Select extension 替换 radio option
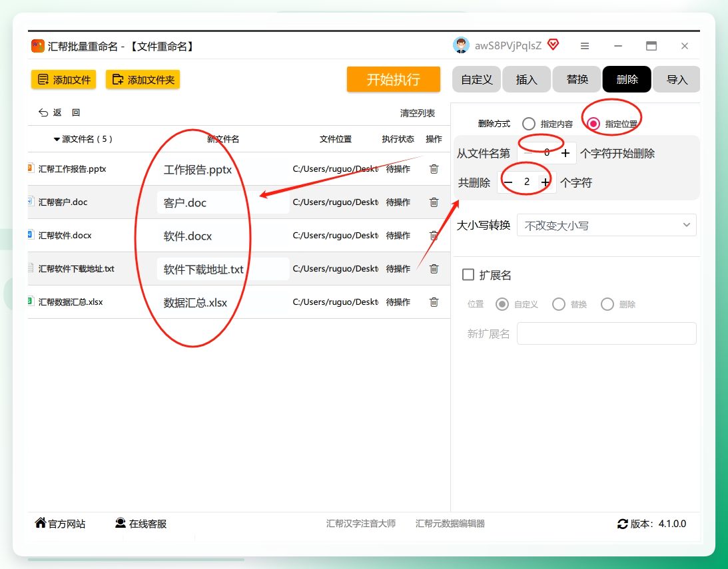 (x=559, y=304)
